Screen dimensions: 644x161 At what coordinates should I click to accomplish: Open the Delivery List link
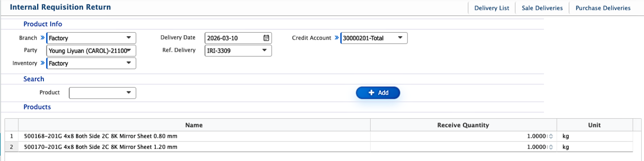491,8
